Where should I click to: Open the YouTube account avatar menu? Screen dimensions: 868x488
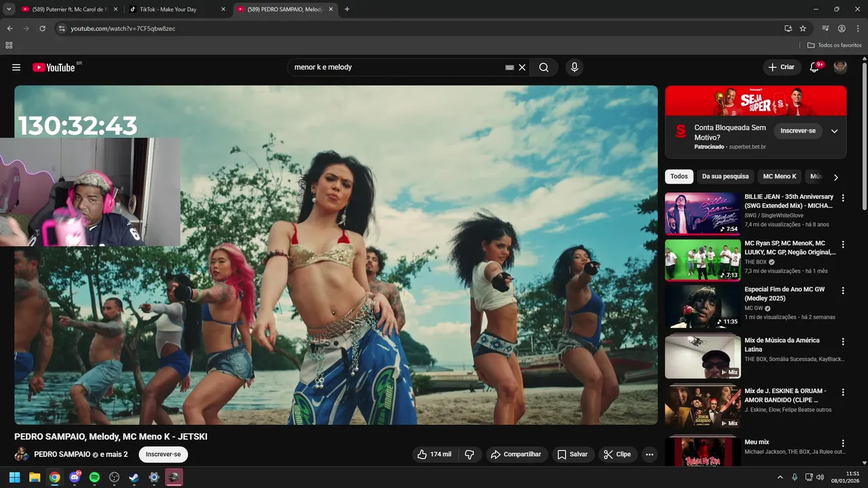pos(840,67)
